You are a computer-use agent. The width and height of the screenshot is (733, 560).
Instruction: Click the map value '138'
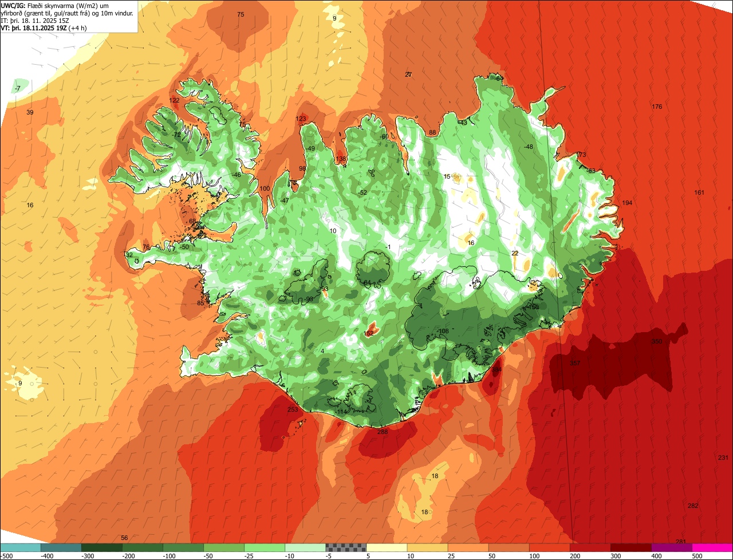[341, 159]
